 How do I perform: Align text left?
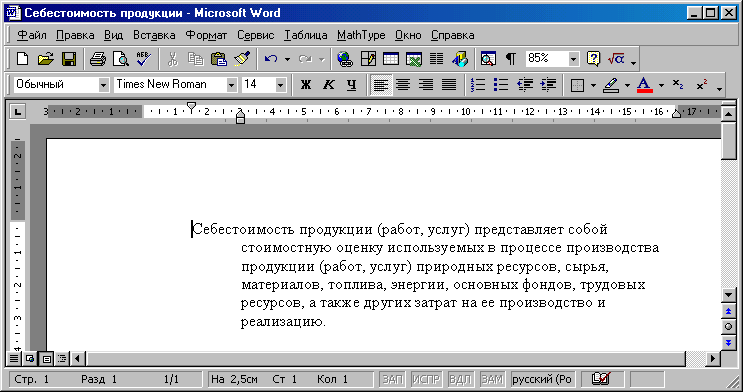[x=381, y=85]
